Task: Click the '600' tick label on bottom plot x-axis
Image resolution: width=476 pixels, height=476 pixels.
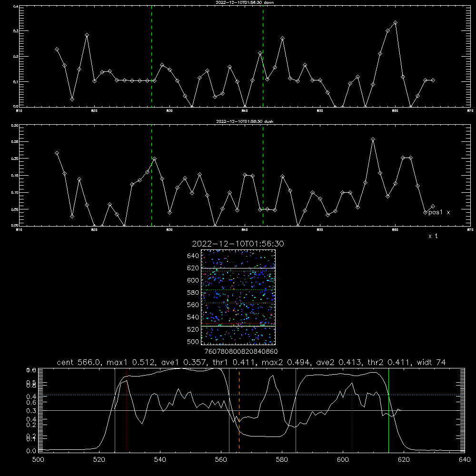Action: click(343, 460)
